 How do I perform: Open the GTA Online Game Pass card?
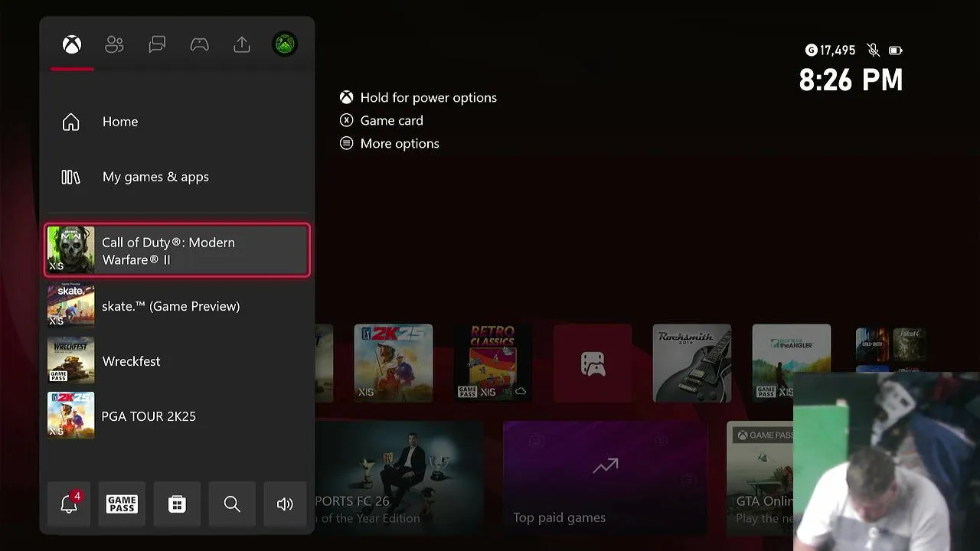pos(760,477)
